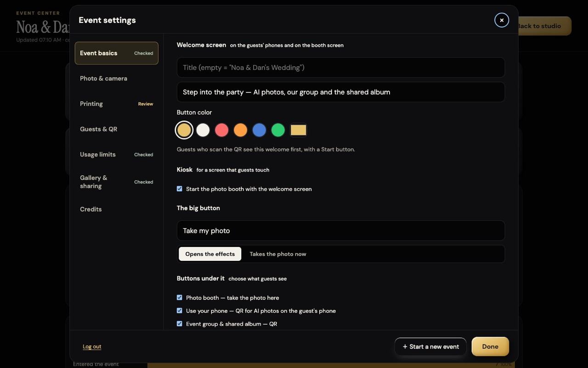Open the Event basics section
The height and width of the screenshot is (368, 588).
tap(117, 53)
